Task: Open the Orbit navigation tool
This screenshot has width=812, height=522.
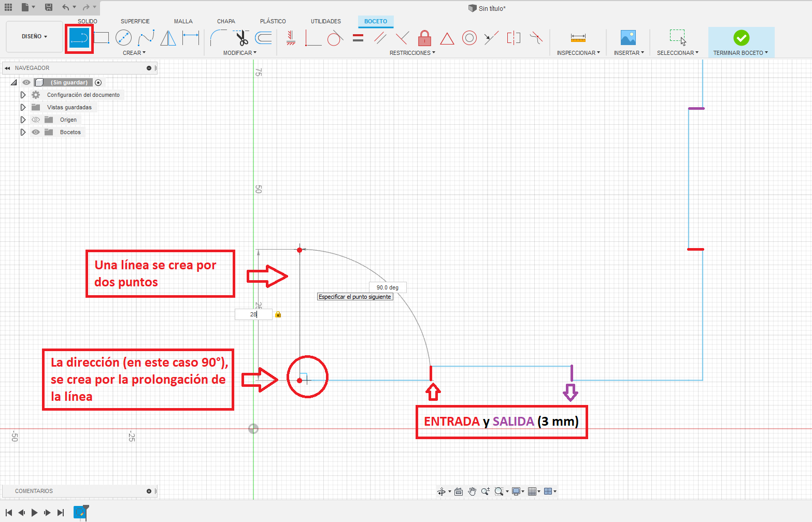Action: pos(441,491)
